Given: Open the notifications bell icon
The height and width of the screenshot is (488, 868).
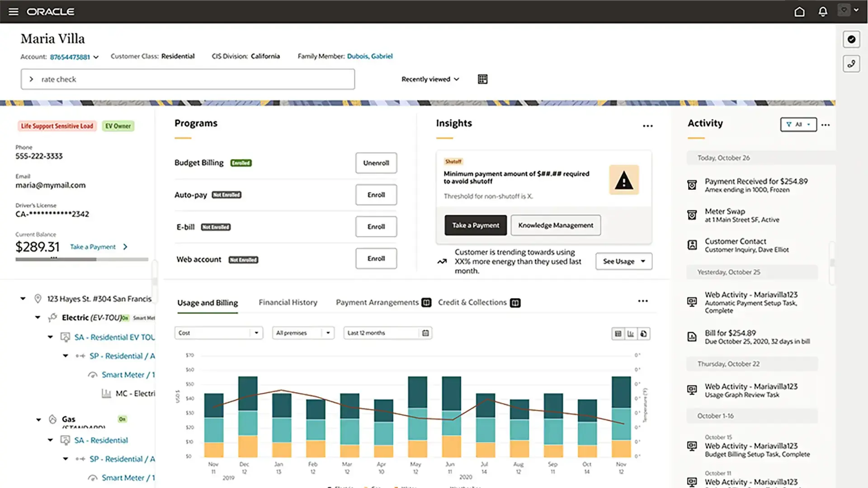Looking at the screenshot, I should 823,11.
